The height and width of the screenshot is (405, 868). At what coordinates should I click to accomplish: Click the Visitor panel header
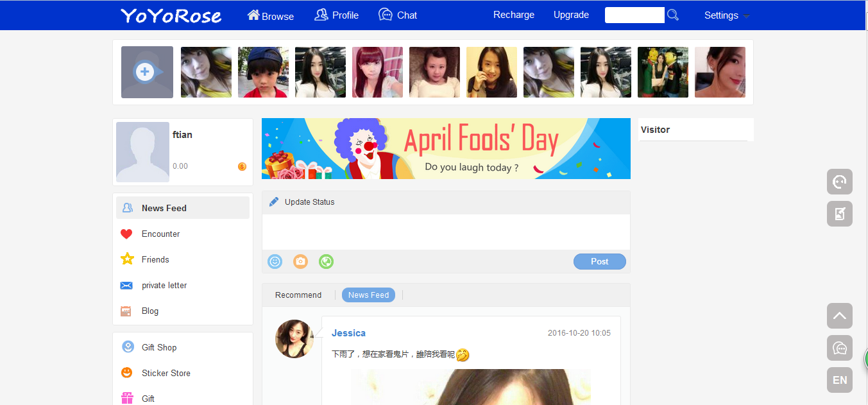pyautogui.click(x=696, y=130)
